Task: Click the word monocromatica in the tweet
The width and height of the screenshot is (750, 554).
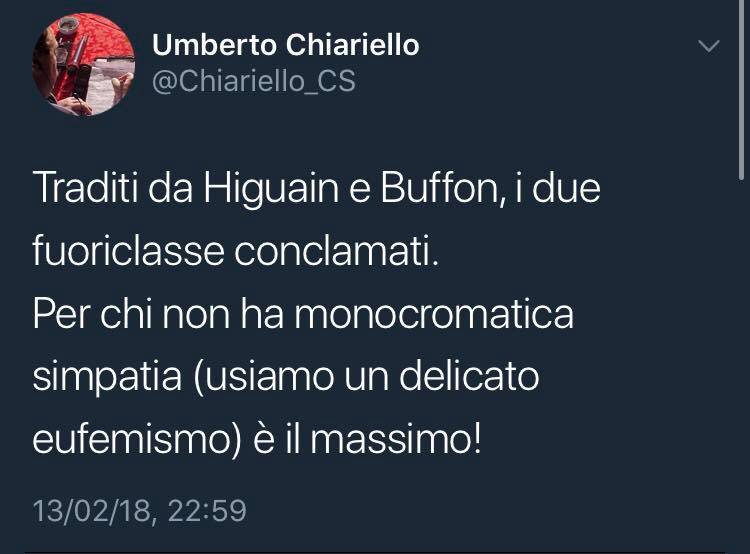Action: point(433,314)
